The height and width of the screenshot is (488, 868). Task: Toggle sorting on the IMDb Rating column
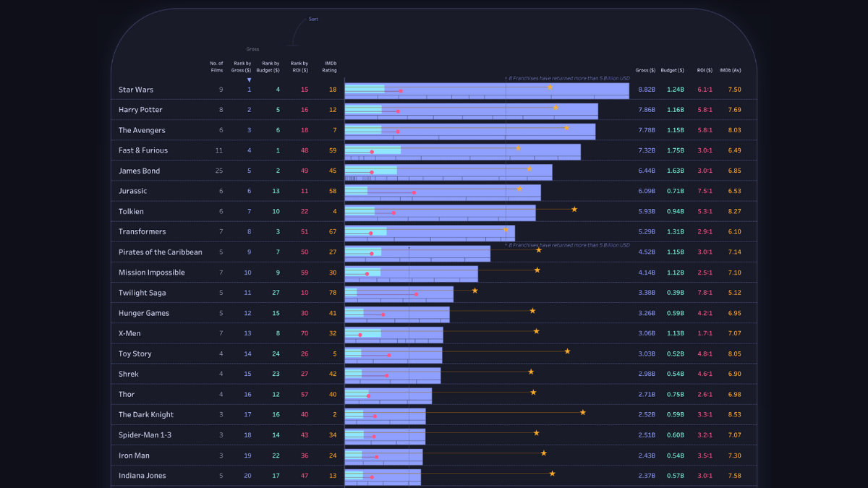[328, 67]
